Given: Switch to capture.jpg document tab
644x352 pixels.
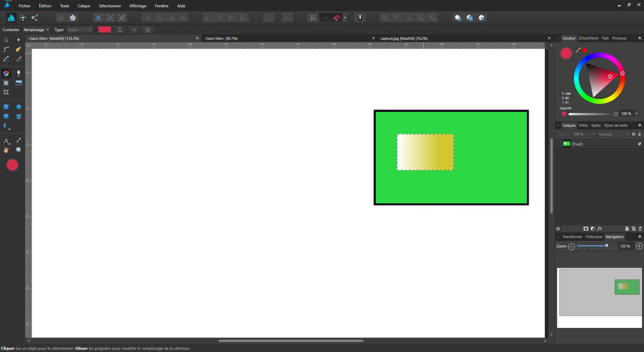Looking at the screenshot, I should coord(404,38).
